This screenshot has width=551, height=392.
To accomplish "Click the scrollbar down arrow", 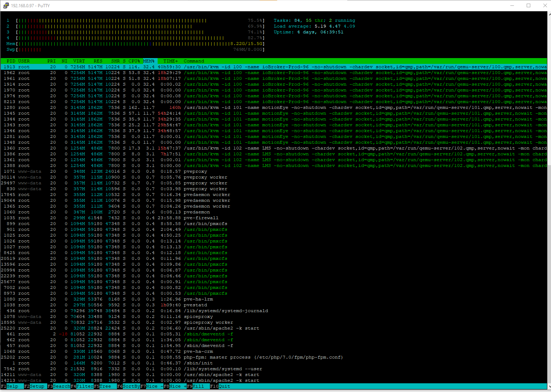I will click(549, 387).
